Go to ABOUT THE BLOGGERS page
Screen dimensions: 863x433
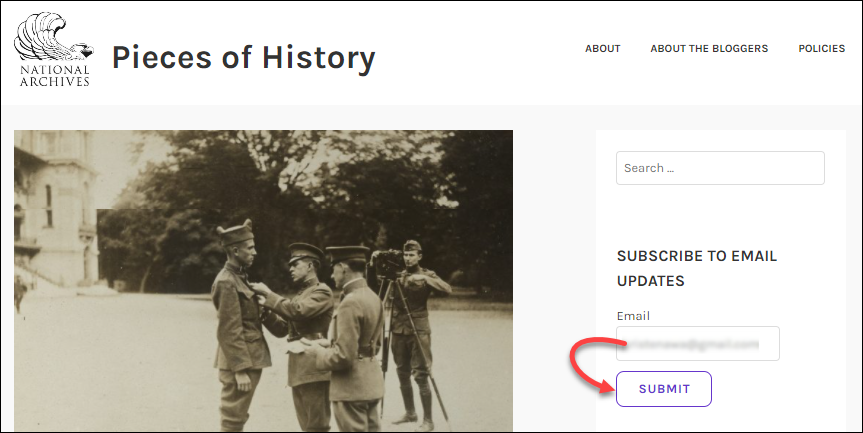click(x=709, y=48)
